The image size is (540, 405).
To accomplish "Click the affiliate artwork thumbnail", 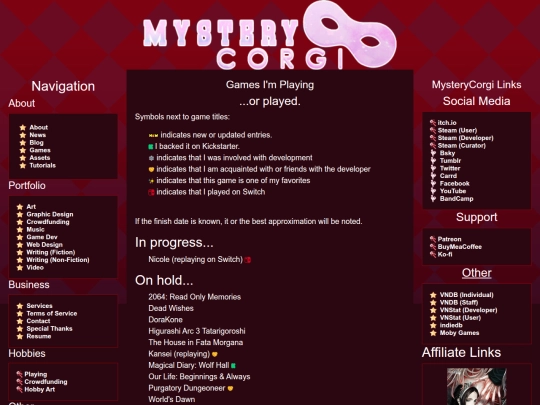I will tap(477, 386).
